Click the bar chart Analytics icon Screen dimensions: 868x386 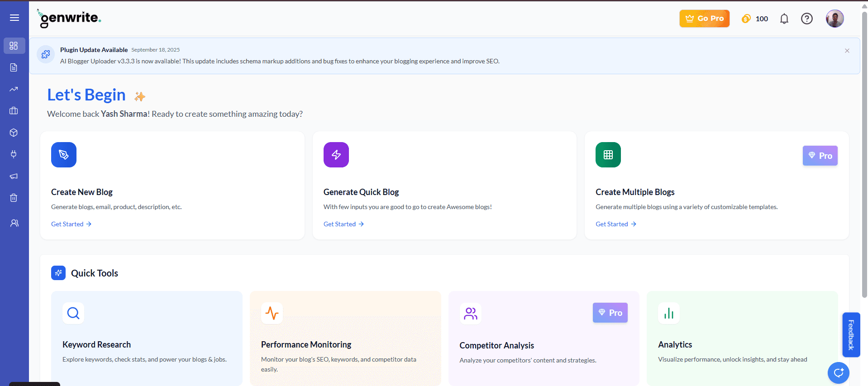pyautogui.click(x=669, y=313)
